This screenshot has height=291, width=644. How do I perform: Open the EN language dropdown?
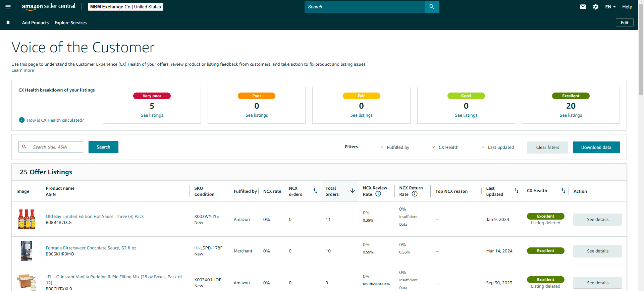coord(610,7)
